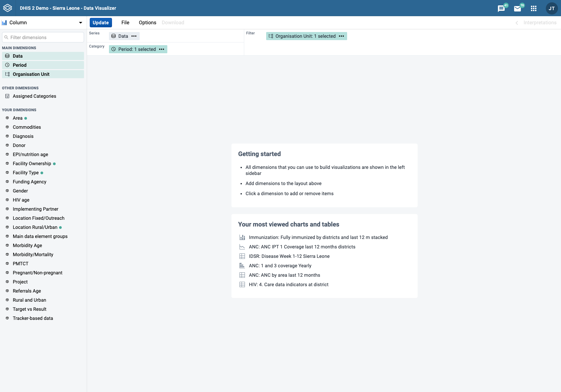The width and height of the screenshot is (561, 392).
Task: Select the Data main dimension
Action: [x=43, y=56]
